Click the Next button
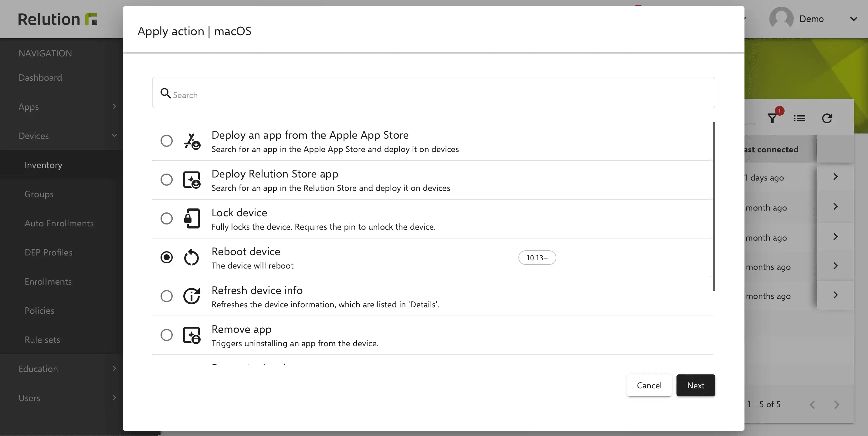This screenshot has height=436, width=868. click(696, 385)
